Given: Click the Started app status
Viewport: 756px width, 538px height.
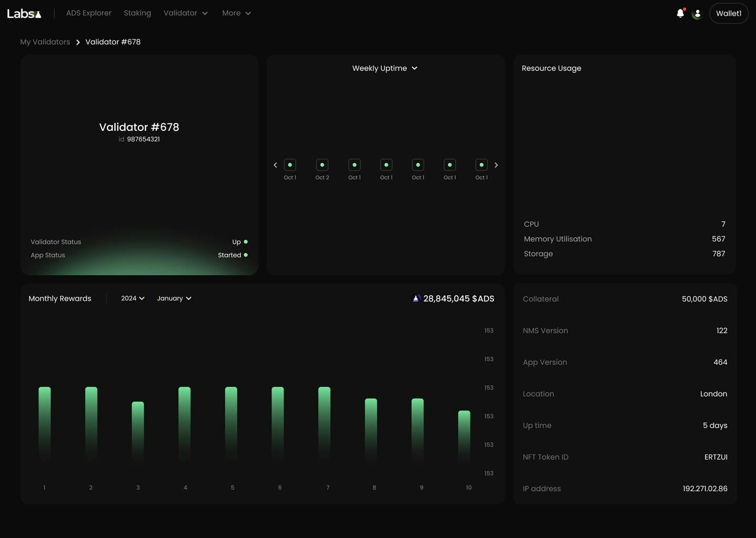Looking at the screenshot, I should [233, 255].
